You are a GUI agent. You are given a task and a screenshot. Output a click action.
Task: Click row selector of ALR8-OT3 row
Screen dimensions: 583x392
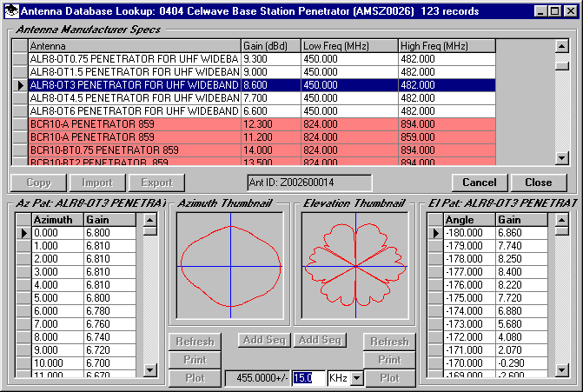tap(21, 85)
